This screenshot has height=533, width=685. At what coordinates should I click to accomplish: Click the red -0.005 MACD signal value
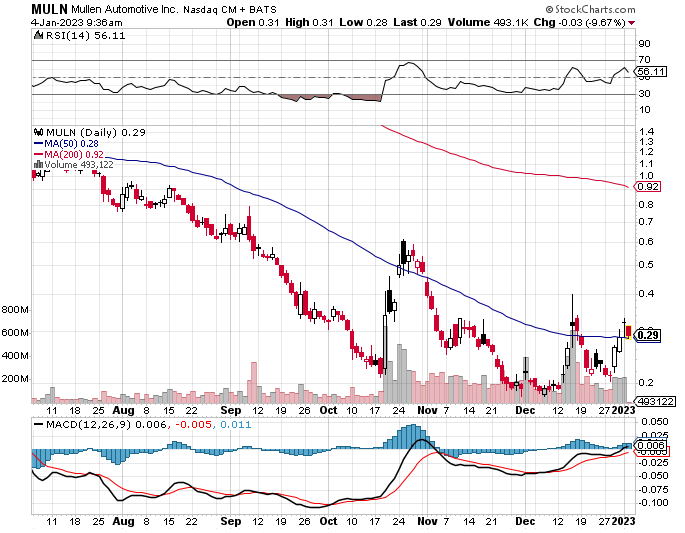coord(194,424)
